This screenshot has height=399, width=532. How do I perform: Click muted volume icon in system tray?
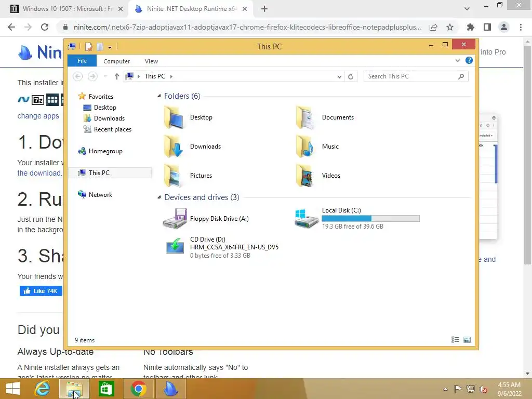tap(483, 389)
